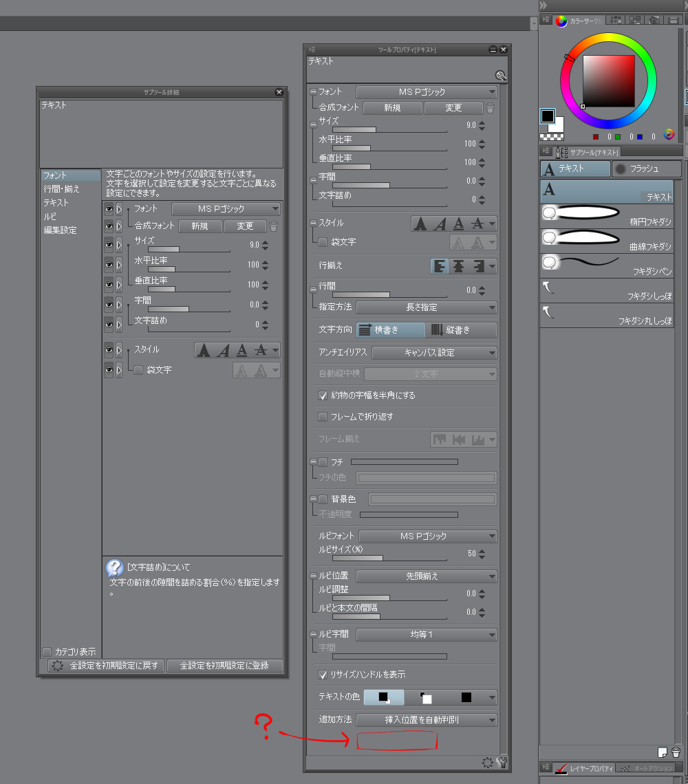This screenshot has height=784, width=688.
Task: Uncheck 約物の字幅を半角にする checkbox
Action: (323, 395)
